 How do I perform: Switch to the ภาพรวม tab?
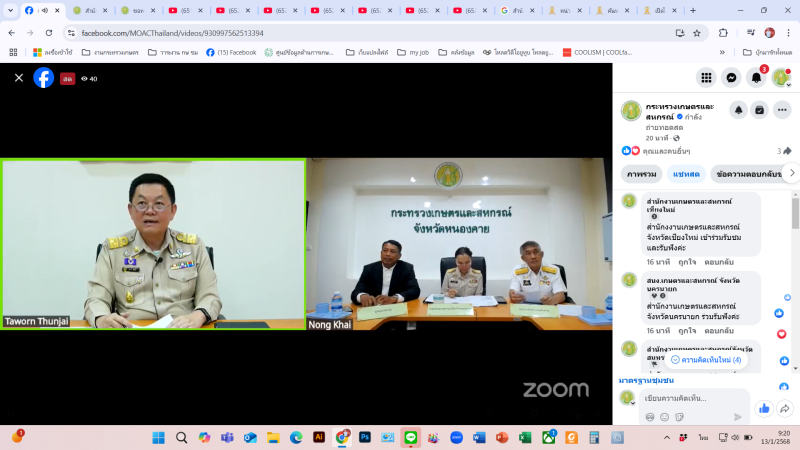(x=642, y=173)
